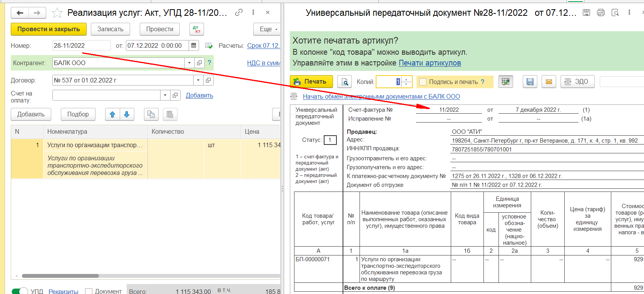
Task: Open the three-dot menu of the document form
Action: 253,13
